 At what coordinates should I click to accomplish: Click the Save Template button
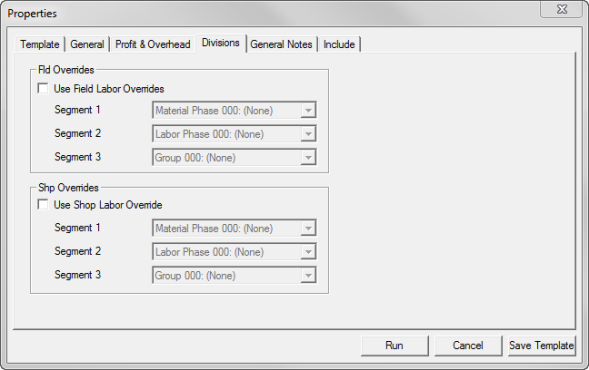tap(542, 346)
